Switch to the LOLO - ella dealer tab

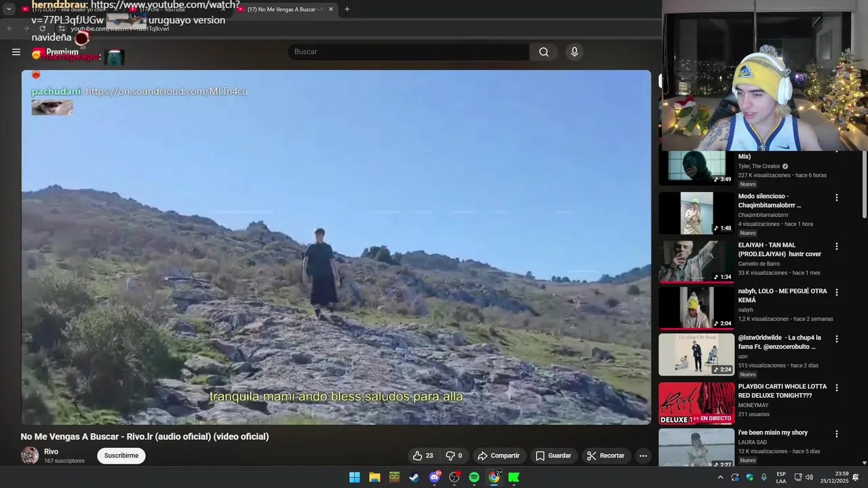(68, 9)
